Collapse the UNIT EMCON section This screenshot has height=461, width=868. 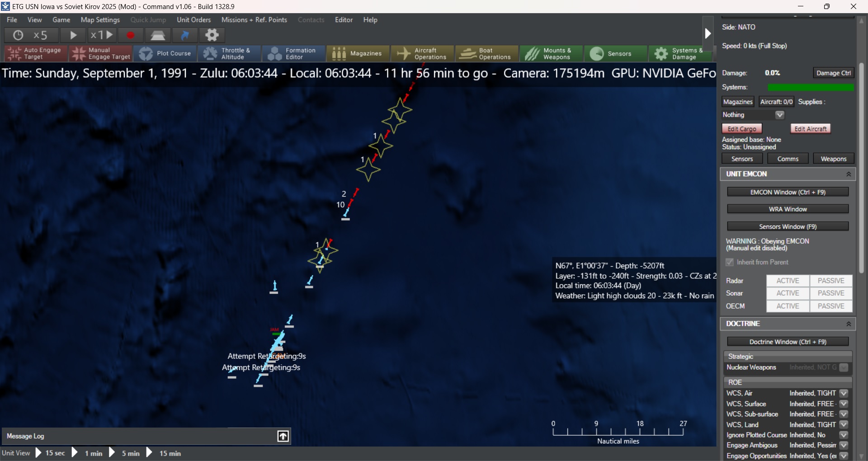pyautogui.click(x=849, y=174)
